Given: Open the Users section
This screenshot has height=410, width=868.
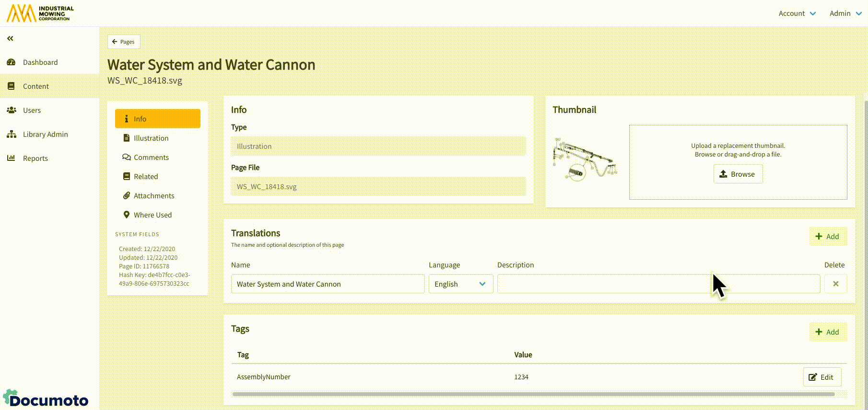Looking at the screenshot, I should coord(32,110).
